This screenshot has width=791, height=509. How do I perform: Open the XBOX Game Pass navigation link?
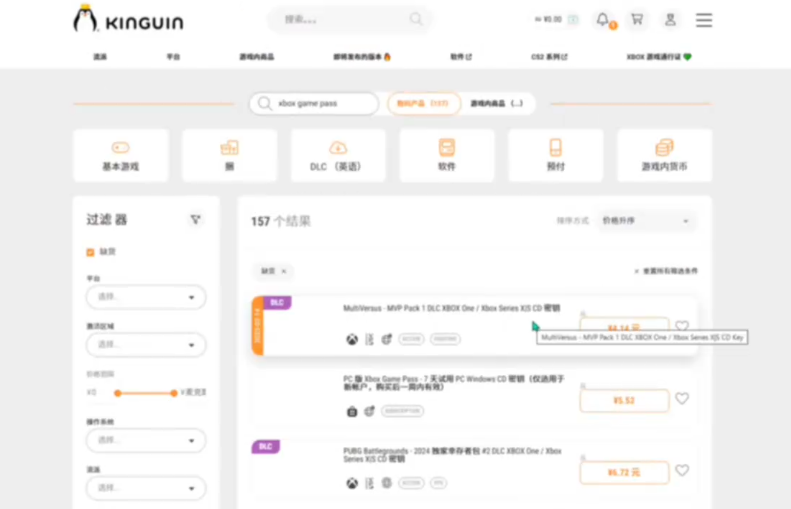coord(659,56)
